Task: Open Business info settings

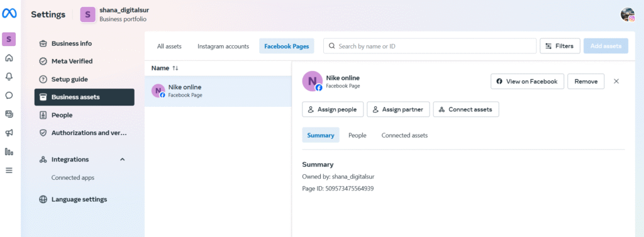Action: coord(84,43)
